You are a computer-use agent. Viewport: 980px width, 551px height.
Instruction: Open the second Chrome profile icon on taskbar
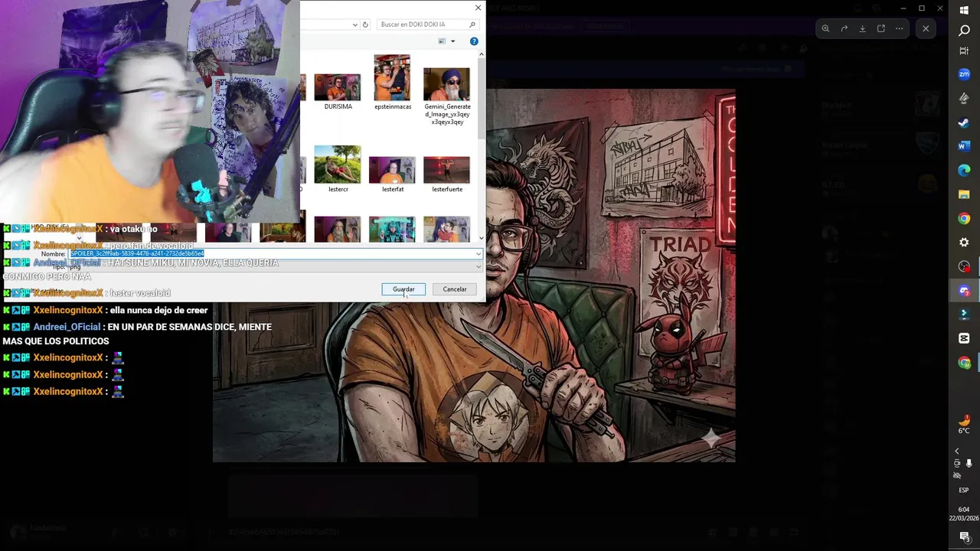pyautogui.click(x=964, y=363)
